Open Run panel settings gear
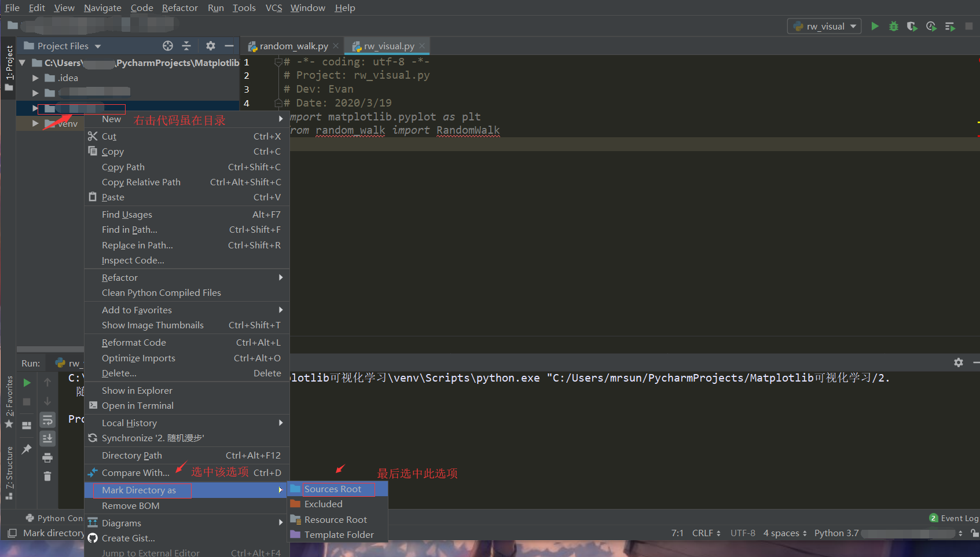Screen dimensions: 980x557 tap(959, 362)
